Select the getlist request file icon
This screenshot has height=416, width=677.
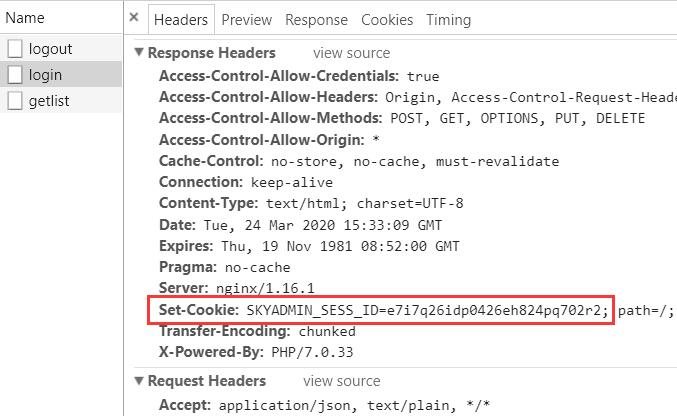15,101
